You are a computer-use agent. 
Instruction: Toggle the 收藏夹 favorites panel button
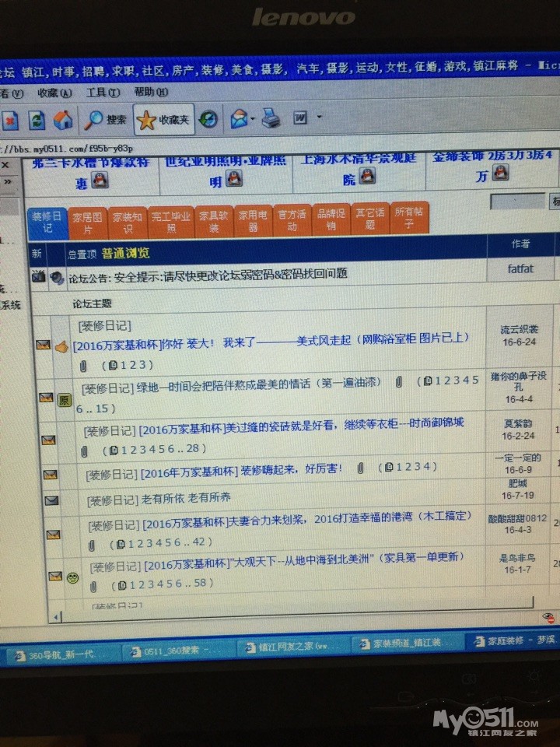[163, 120]
